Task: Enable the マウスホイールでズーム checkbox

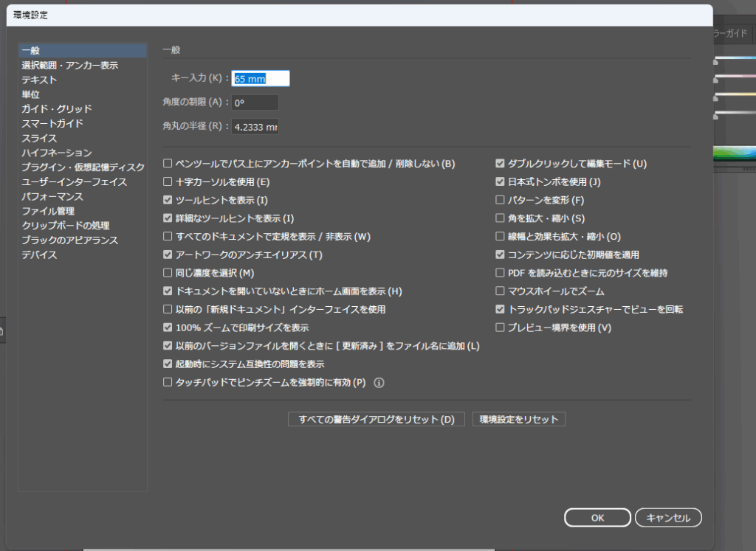Action: (x=501, y=291)
